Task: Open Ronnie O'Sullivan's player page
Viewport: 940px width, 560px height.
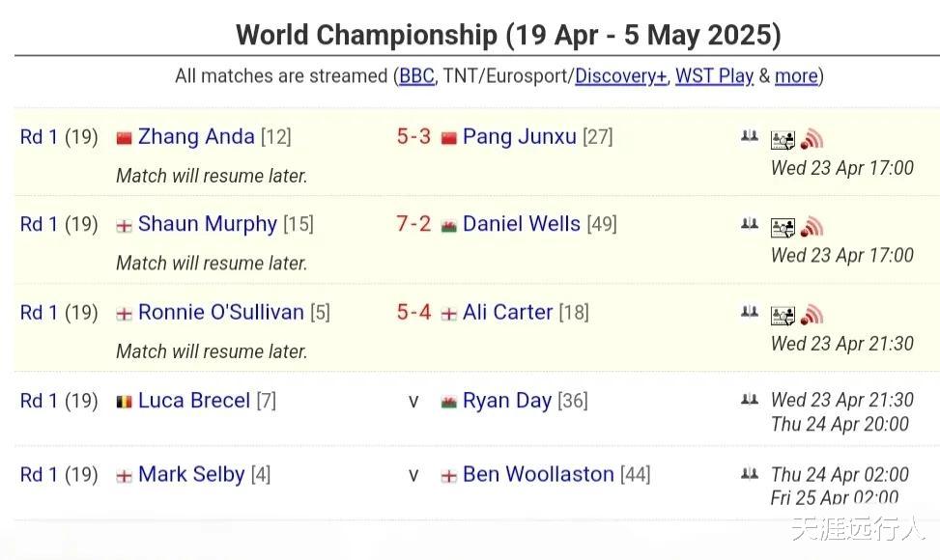Action: coord(221,313)
